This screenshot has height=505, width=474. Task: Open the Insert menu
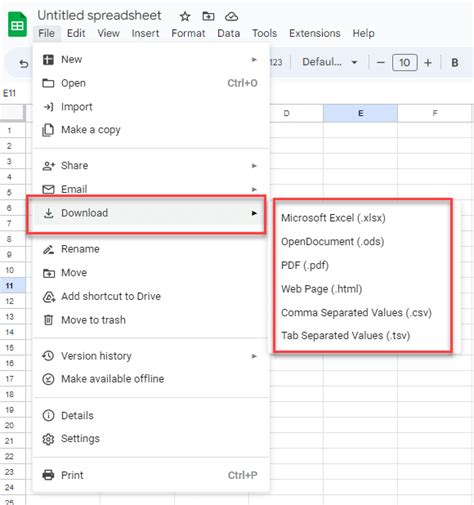tap(145, 33)
